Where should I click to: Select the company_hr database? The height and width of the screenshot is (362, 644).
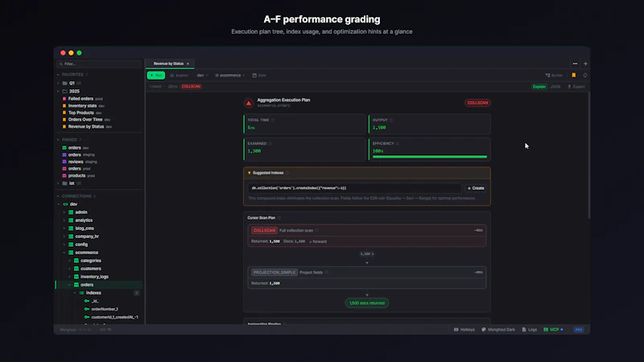click(x=87, y=237)
